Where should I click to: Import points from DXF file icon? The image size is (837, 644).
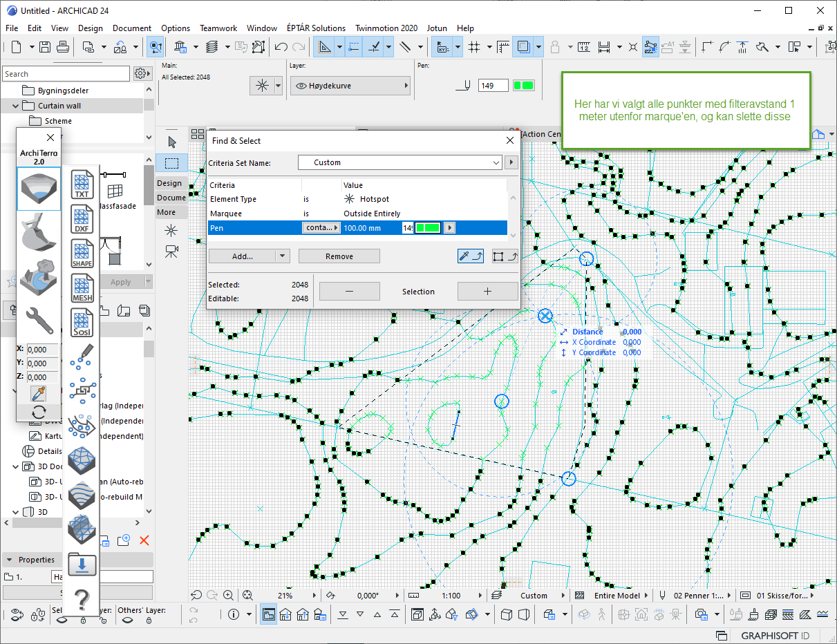82,220
